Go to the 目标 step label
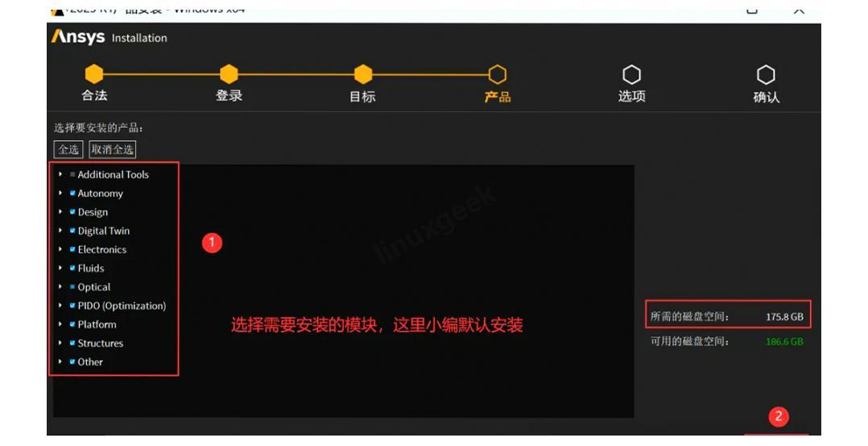This screenshot has width=868, height=446. click(362, 97)
